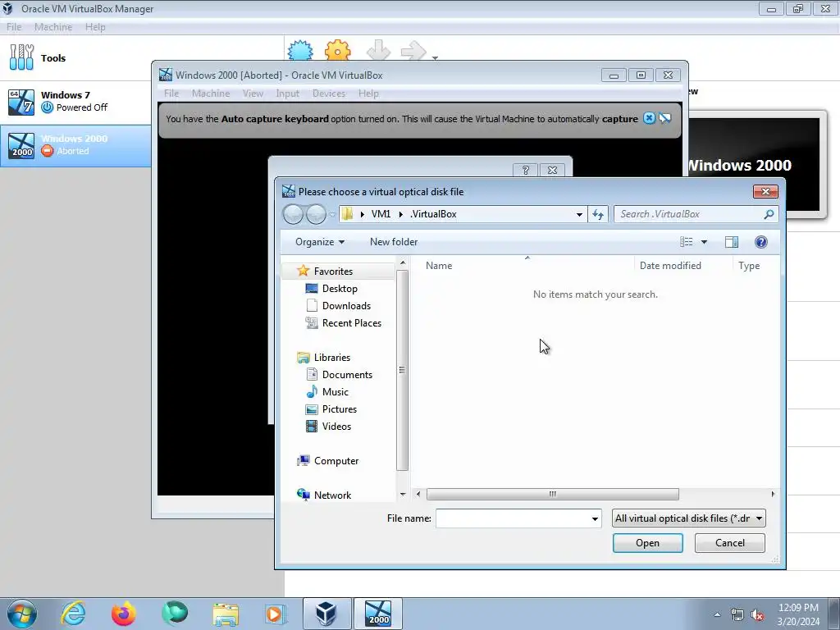The height and width of the screenshot is (630, 840).
Task: Click the magnifier search icon
Action: pos(769,214)
